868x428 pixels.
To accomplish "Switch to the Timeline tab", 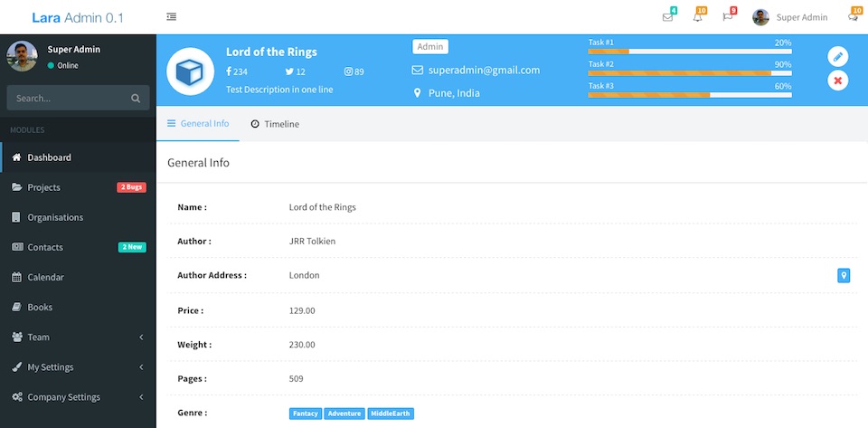I will (275, 124).
